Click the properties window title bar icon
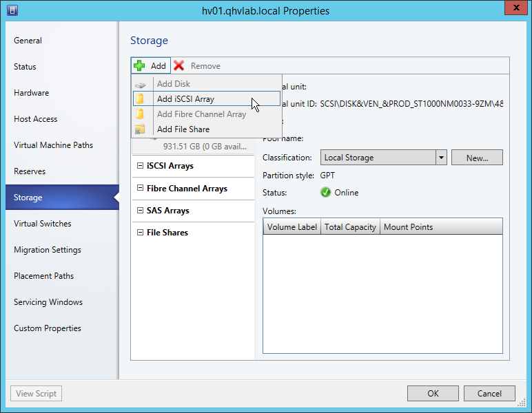 coord(12,10)
